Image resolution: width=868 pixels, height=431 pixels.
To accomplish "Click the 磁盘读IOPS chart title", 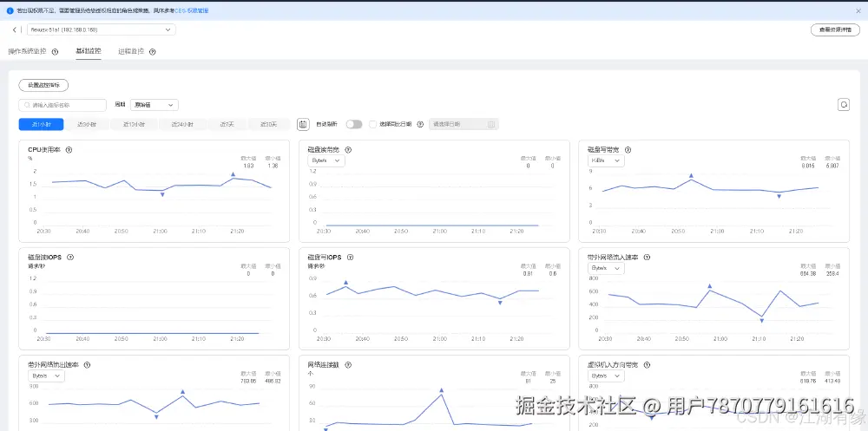I will (44, 258).
